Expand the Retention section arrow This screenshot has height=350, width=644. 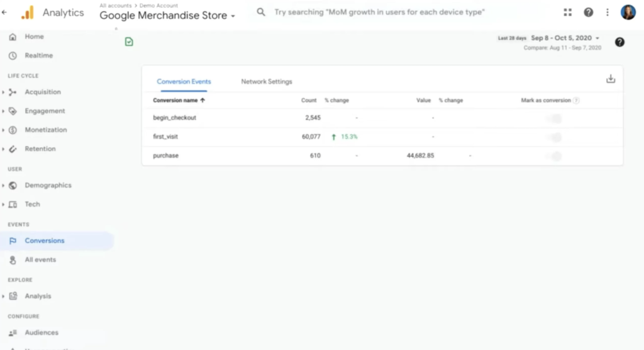3,149
